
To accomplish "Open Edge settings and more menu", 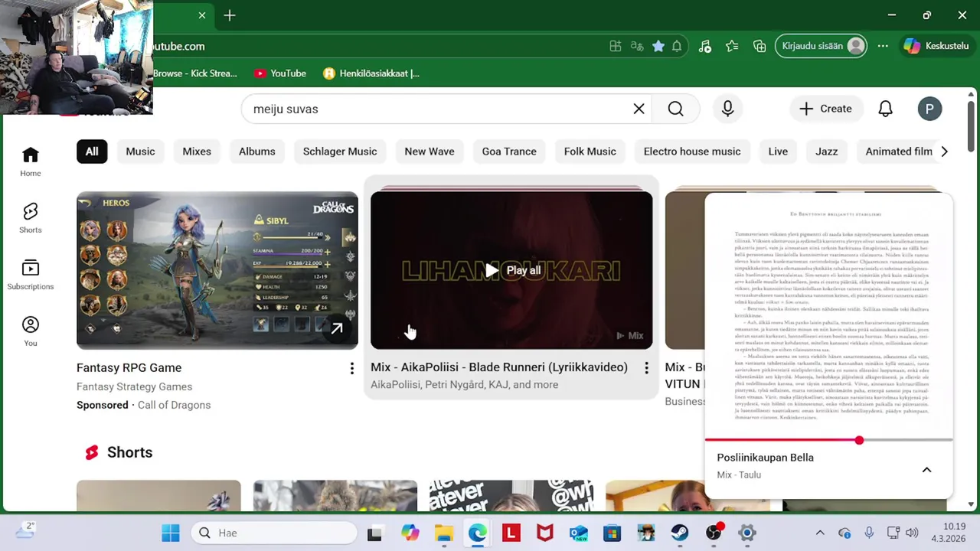I will (x=883, y=46).
